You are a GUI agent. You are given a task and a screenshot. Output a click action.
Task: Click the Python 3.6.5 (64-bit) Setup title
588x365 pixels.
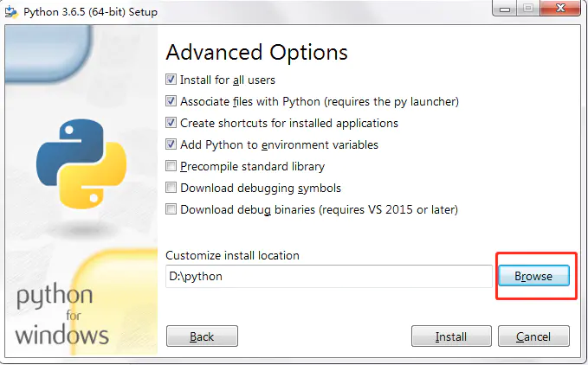(90, 12)
